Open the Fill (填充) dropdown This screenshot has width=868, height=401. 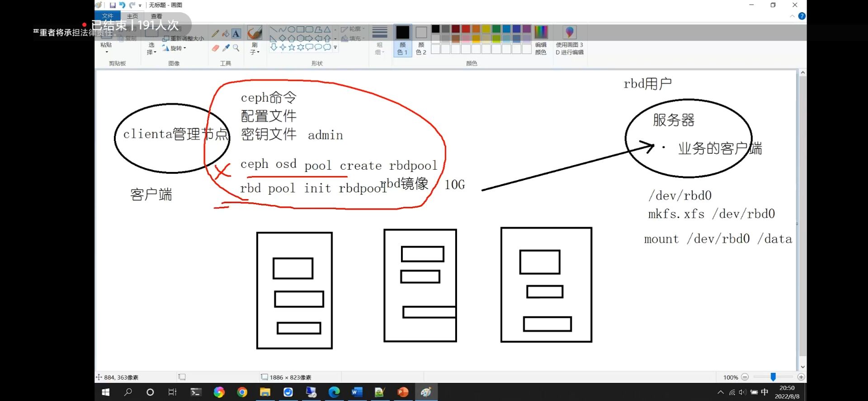[353, 38]
